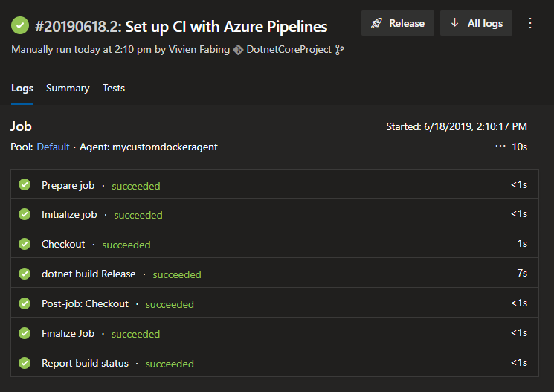Screen dimensions: 554x392
Task: Click the All logs button
Action: [476, 23]
